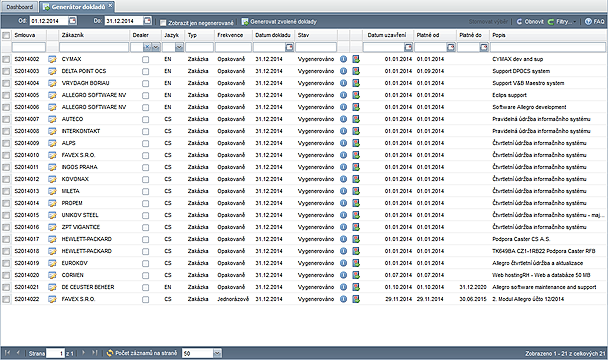
Task: Focus the Zákazník filter field
Action: coord(94,47)
